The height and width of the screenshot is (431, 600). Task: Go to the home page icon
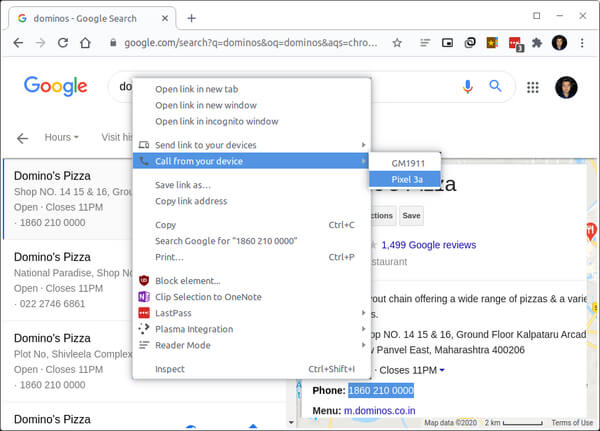(85, 42)
